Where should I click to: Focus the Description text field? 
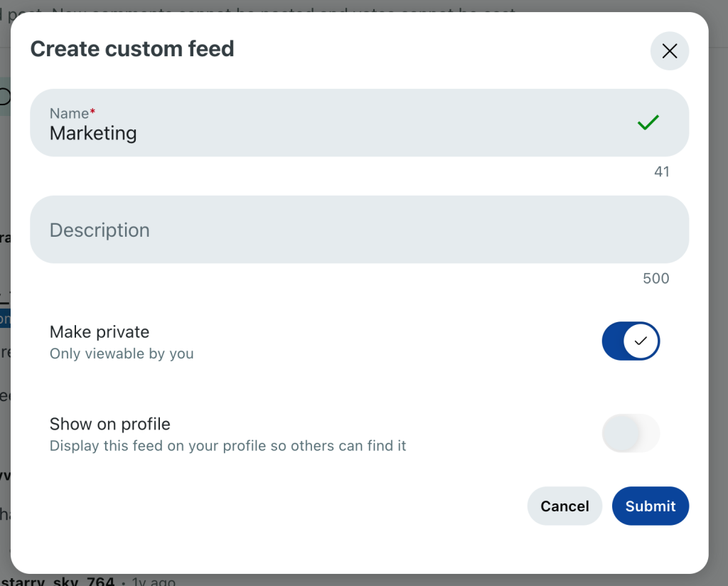[359, 230]
